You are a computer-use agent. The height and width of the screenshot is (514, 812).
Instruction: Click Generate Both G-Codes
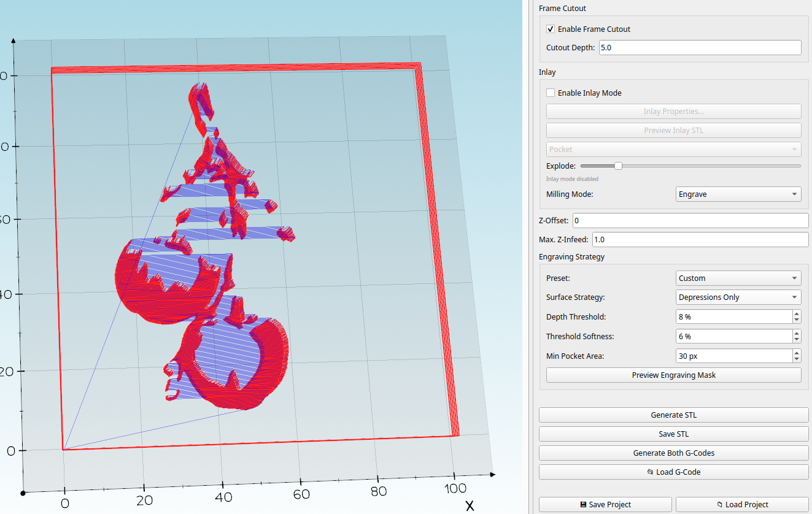pyautogui.click(x=673, y=453)
